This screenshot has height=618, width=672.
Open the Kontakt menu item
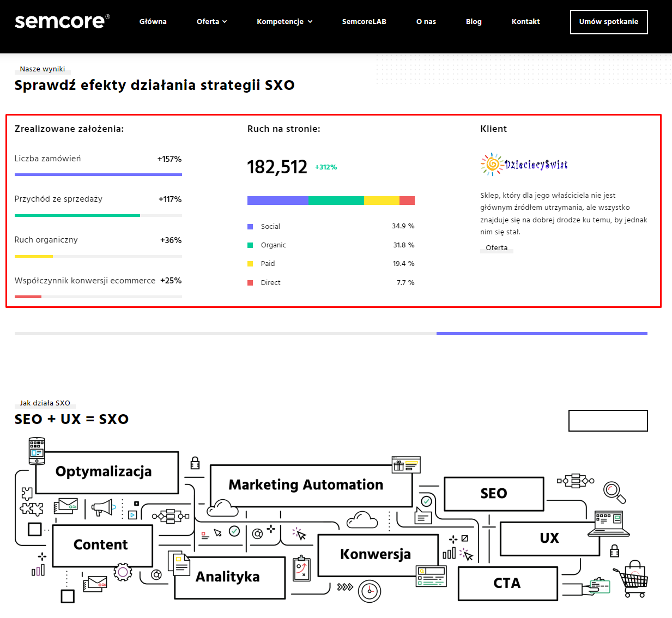coord(525,22)
